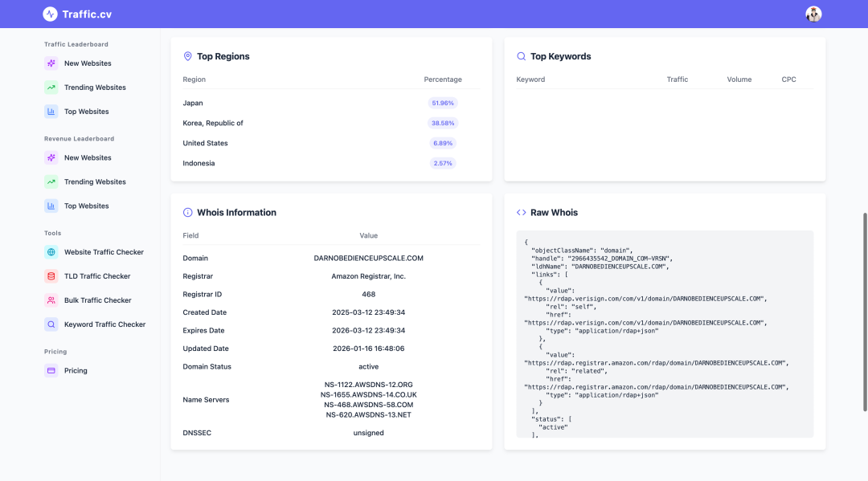Screen dimensions: 868x481
Task: Click the Top Keywords magnifier icon
Action: point(521,56)
